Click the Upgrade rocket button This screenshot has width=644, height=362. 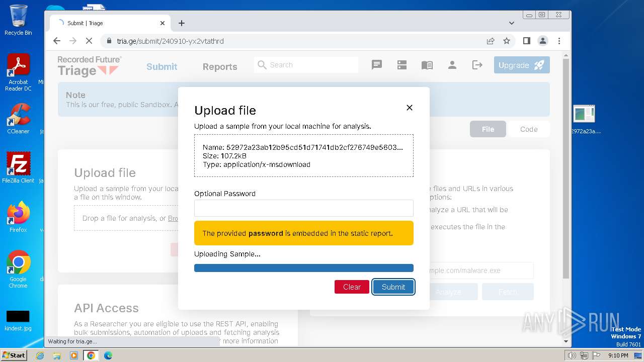(x=522, y=65)
